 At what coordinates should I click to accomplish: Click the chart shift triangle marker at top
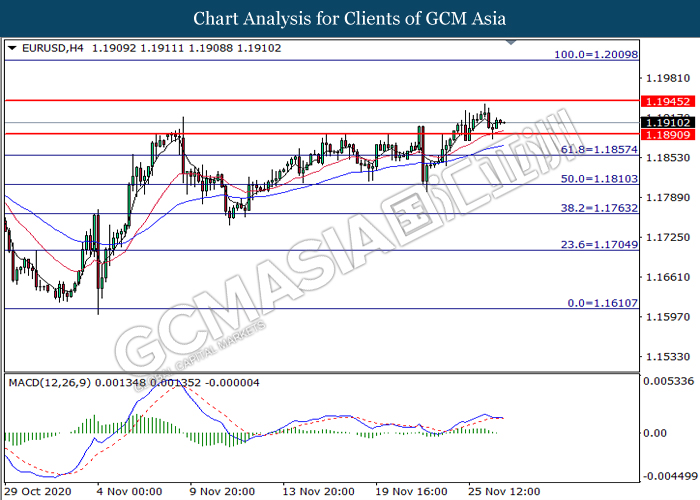(511, 42)
